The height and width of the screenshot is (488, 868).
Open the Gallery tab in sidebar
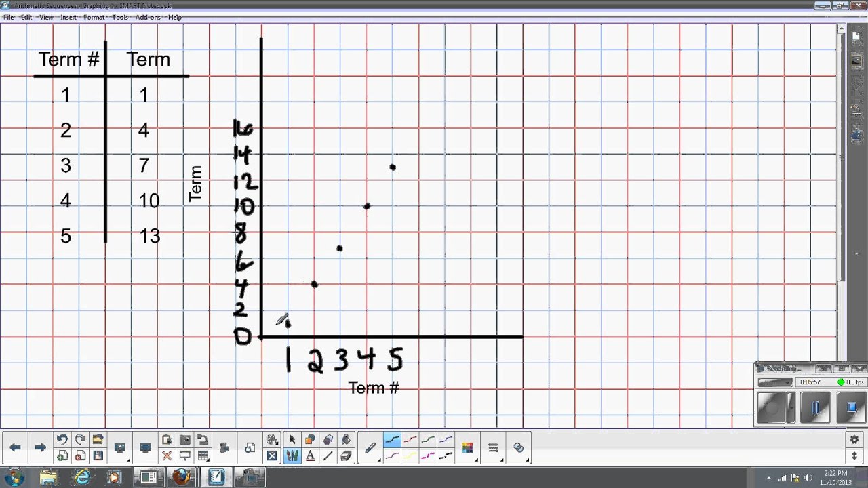tap(856, 61)
